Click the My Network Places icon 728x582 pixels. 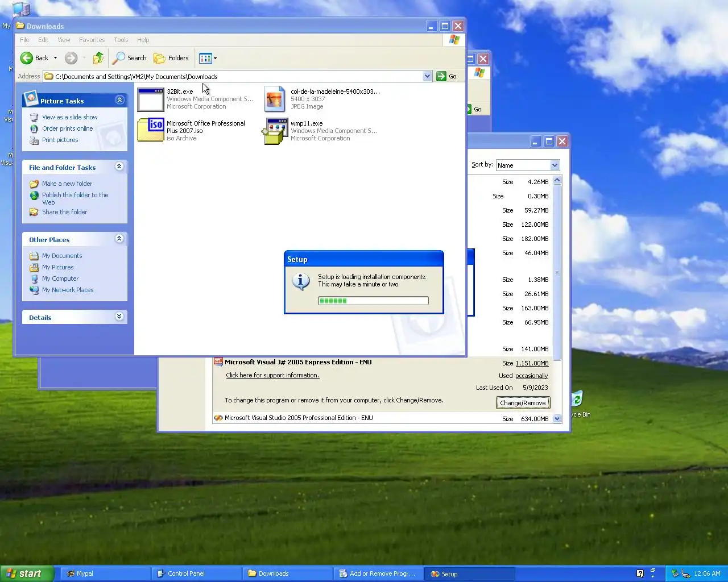pyautogui.click(x=34, y=290)
